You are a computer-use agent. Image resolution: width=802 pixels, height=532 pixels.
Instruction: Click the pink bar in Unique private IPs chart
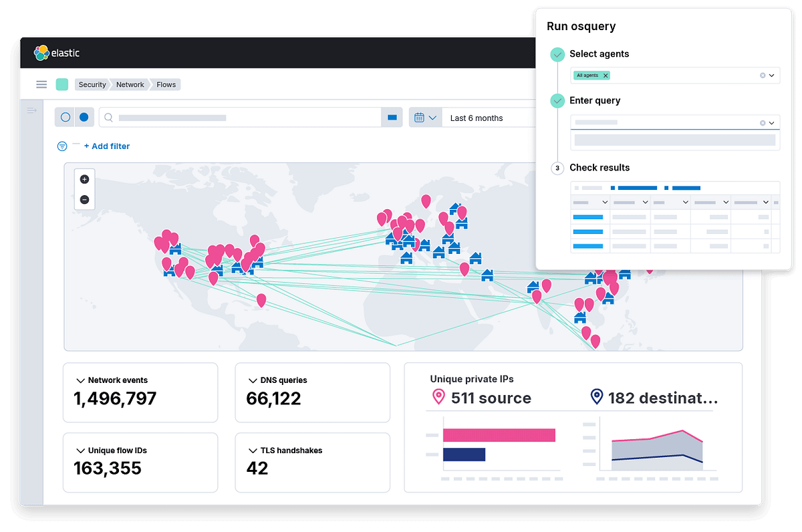[498, 434]
